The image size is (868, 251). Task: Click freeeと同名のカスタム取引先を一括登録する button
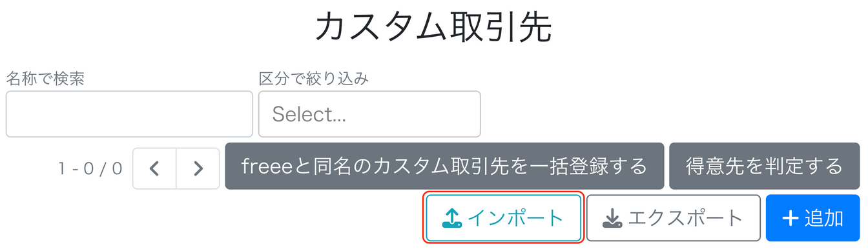coord(444,166)
